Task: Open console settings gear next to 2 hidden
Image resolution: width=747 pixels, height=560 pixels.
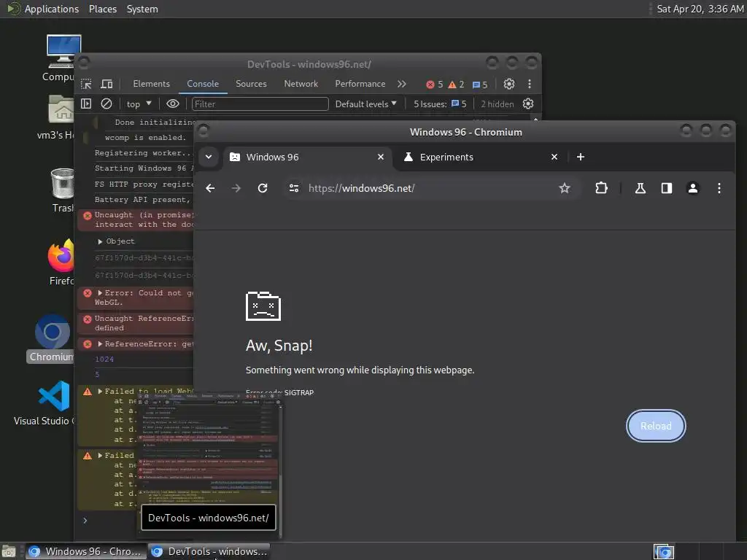Action: (x=528, y=104)
